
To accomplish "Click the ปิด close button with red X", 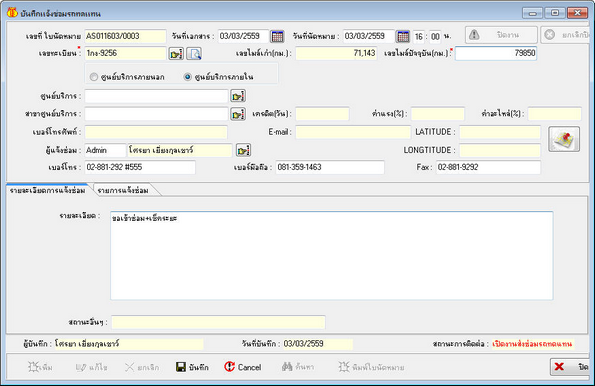I will point(570,367).
